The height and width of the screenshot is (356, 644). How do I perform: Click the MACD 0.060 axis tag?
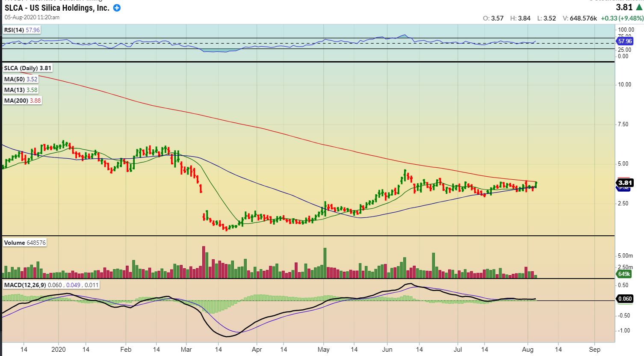(x=625, y=299)
